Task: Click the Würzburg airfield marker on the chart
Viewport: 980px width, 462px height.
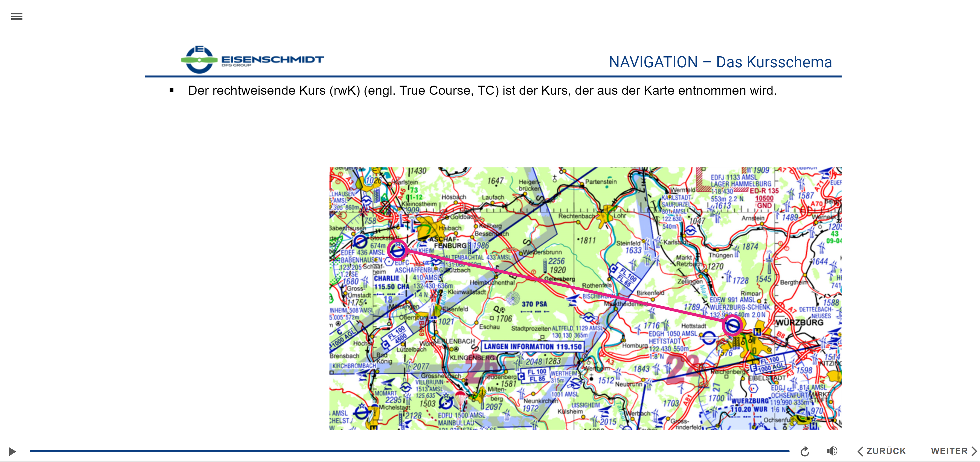Action: 732,326
